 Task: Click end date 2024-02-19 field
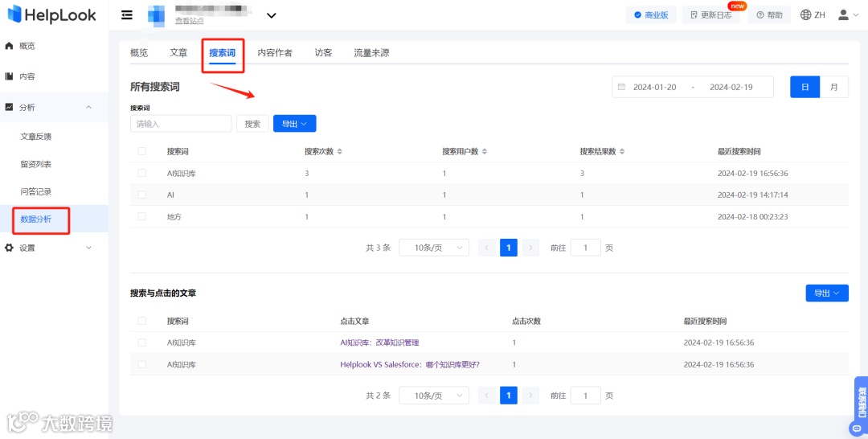click(x=731, y=87)
